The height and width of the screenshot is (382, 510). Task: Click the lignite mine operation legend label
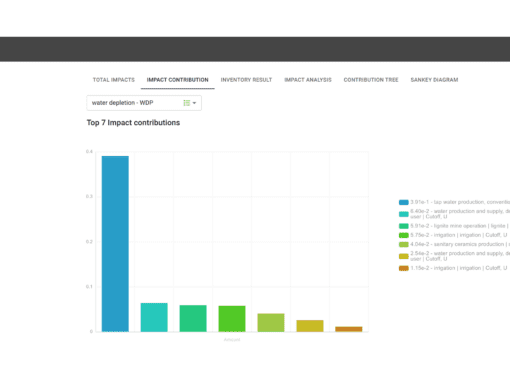pyautogui.click(x=460, y=226)
